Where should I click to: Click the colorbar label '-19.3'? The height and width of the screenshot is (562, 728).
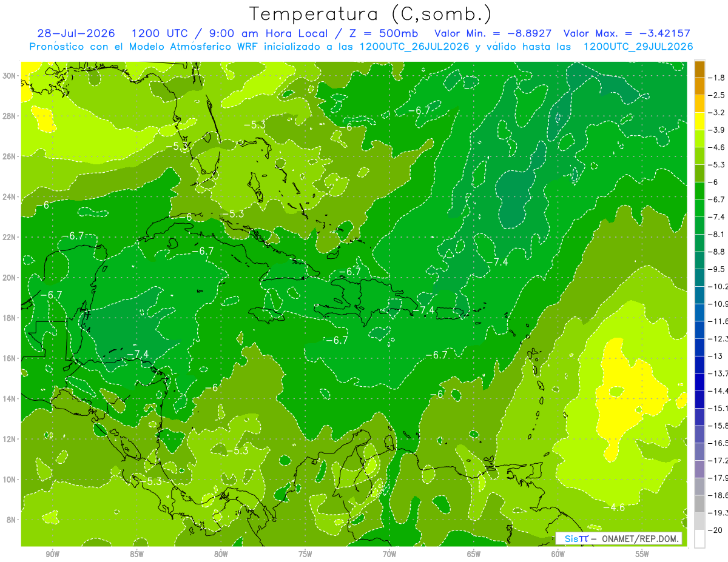click(x=718, y=512)
